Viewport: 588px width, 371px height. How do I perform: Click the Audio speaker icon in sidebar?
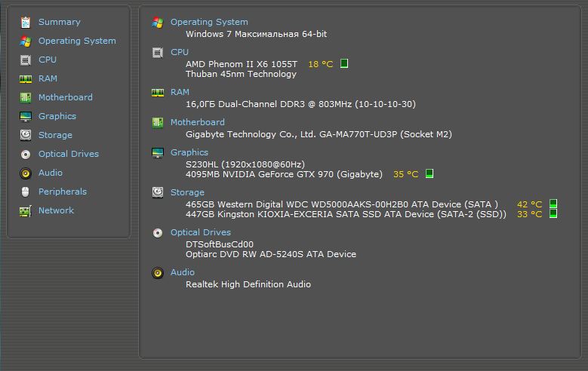[26, 173]
